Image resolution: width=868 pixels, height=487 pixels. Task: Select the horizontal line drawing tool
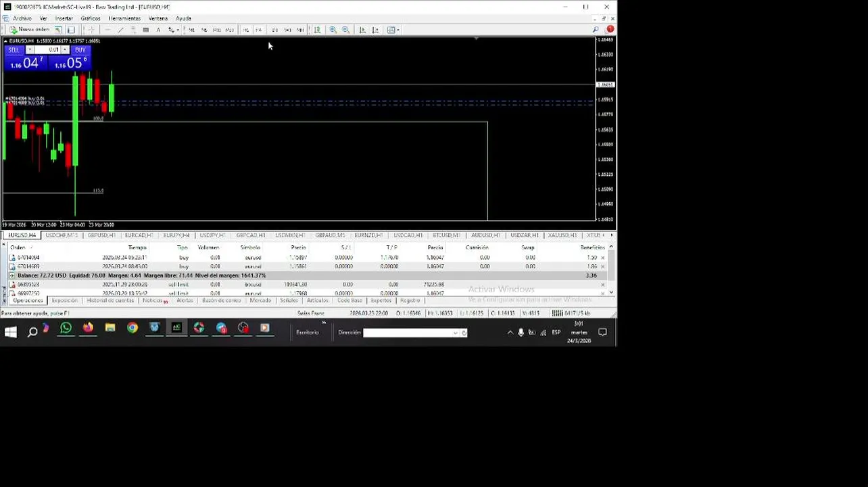tap(107, 30)
